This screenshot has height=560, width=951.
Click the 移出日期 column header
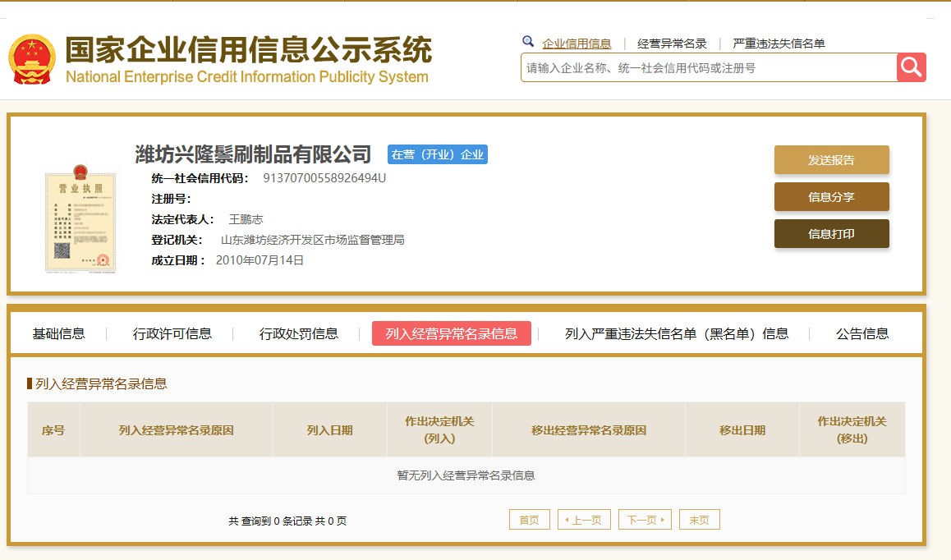742,430
